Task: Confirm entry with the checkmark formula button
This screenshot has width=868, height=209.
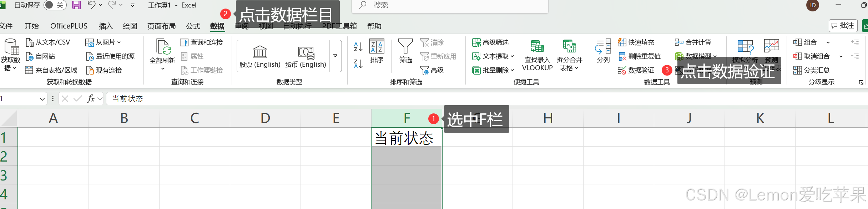Action: (x=77, y=99)
